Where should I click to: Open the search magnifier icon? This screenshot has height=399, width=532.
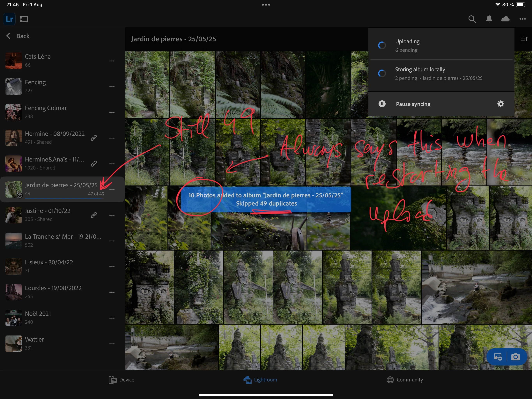(472, 19)
